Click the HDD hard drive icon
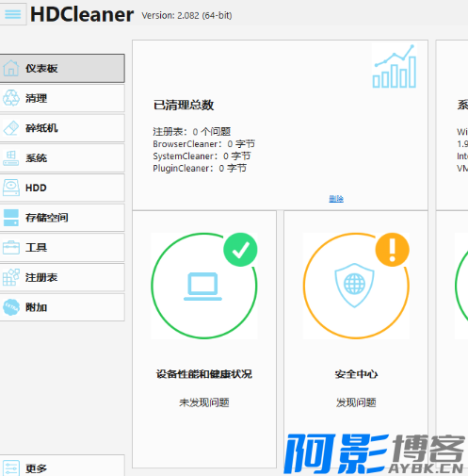The image size is (468, 476). click(x=11, y=188)
